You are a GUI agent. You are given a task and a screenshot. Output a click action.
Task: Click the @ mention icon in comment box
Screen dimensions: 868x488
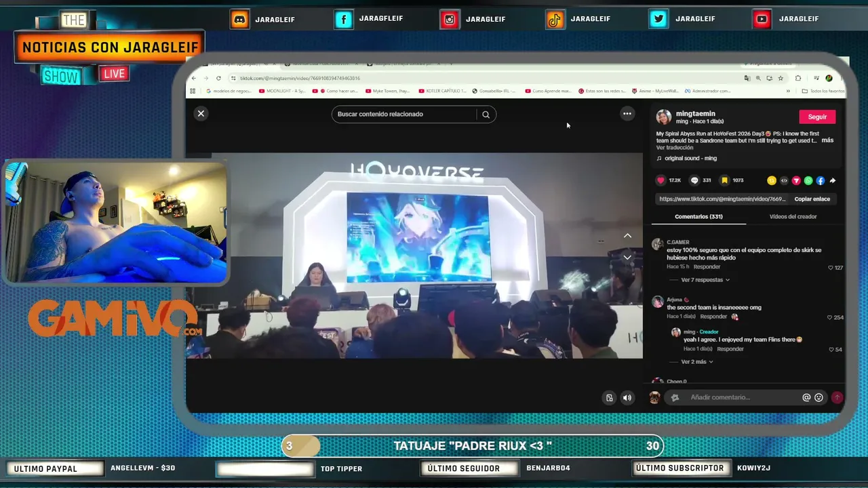click(806, 398)
